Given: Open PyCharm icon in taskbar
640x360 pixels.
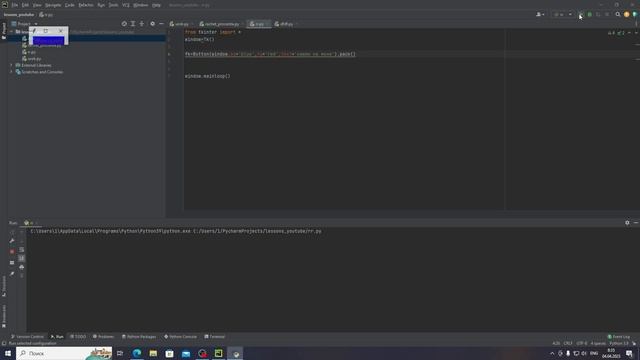Looking at the screenshot, I should (219, 353).
